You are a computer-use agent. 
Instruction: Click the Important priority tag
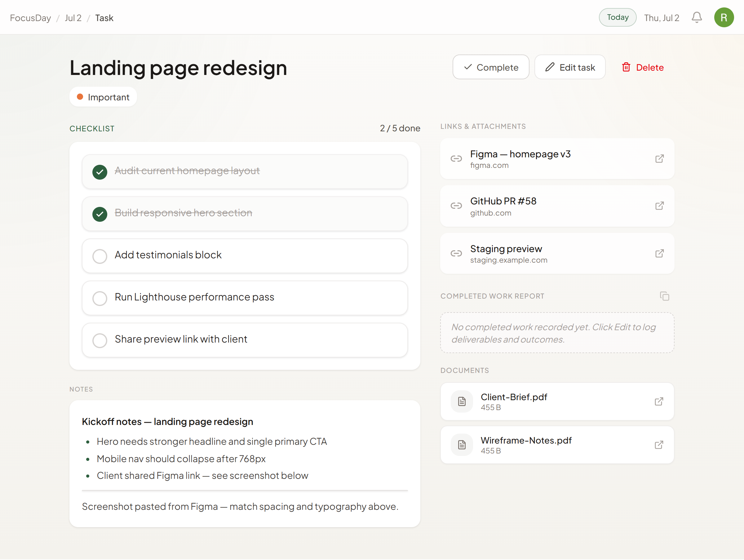103,97
